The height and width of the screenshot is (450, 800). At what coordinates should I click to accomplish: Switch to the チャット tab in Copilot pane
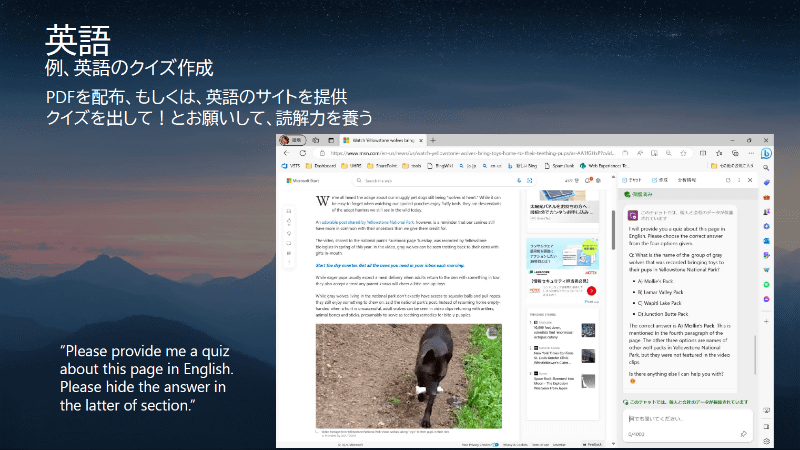(632, 180)
